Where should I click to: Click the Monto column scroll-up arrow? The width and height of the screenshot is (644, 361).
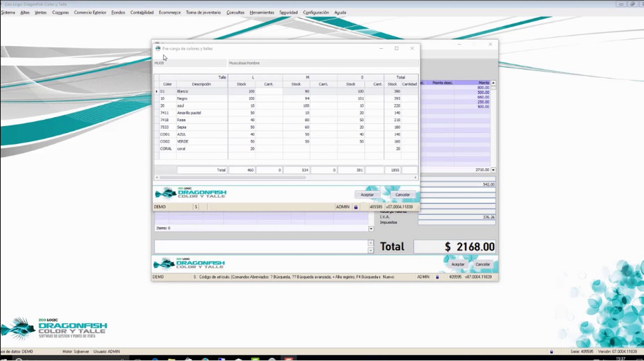[493, 83]
